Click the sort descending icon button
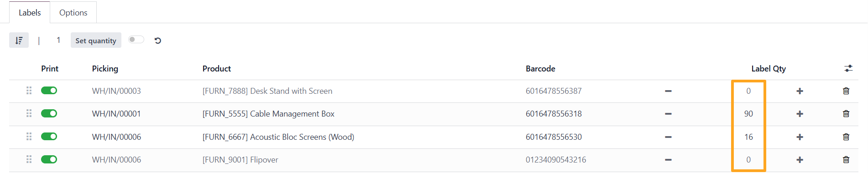The image size is (868, 173). [x=19, y=41]
